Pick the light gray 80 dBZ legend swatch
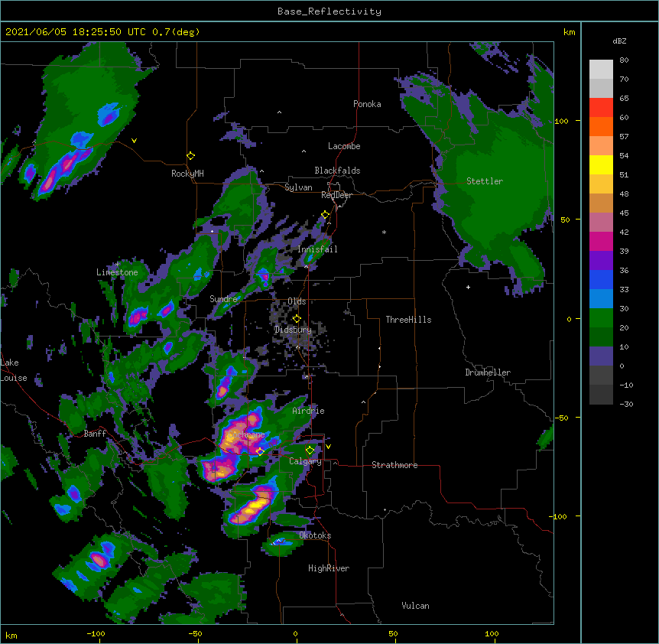 pyautogui.click(x=601, y=70)
